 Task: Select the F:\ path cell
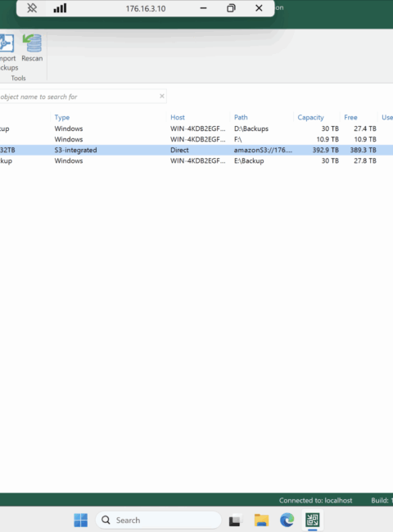[237, 139]
